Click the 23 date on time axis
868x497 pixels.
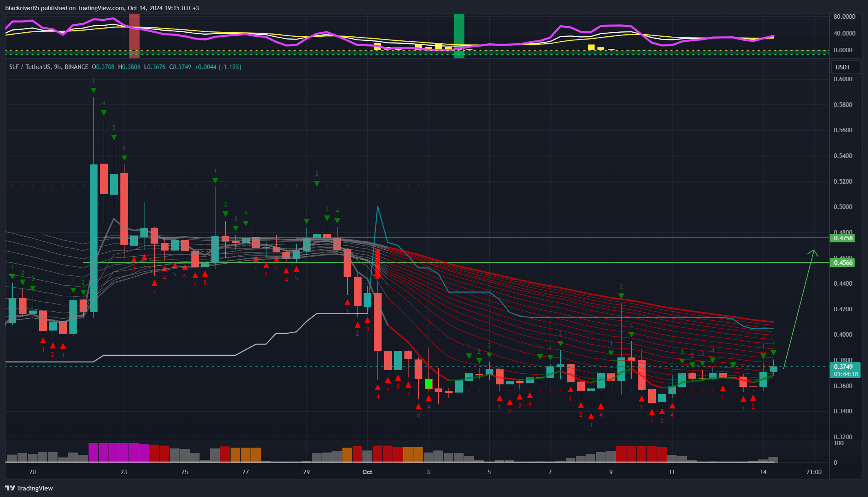point(124,472)
